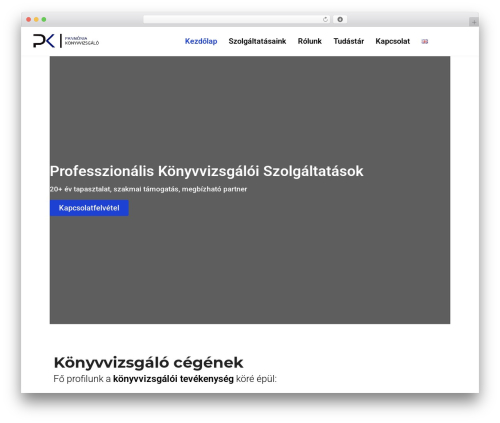This screenshot has width=500, height=423.
Task: Open Kapcsolat in navigation
Action: [x=393, y=41]
